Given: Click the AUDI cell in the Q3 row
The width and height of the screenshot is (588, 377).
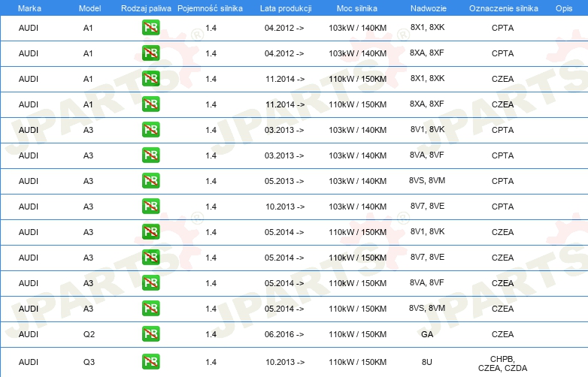Looking at the screenshot, I should pos(29,362).
